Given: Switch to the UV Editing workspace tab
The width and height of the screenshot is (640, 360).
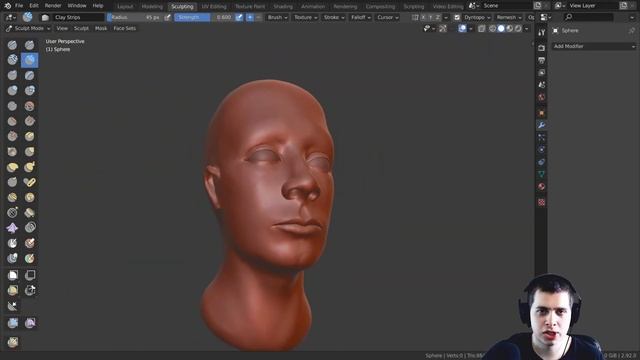Looking at the screenshot, I should click(x=214, y=7).
